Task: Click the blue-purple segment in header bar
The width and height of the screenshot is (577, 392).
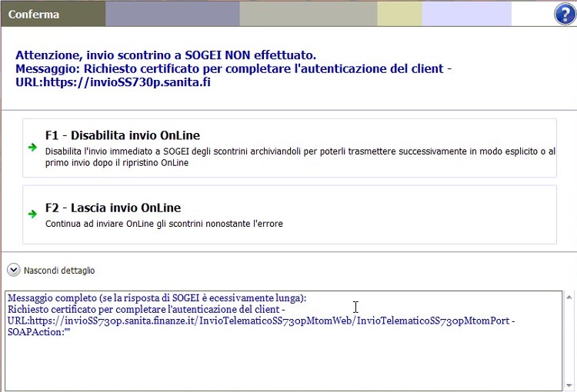Action: pos(172,15)
